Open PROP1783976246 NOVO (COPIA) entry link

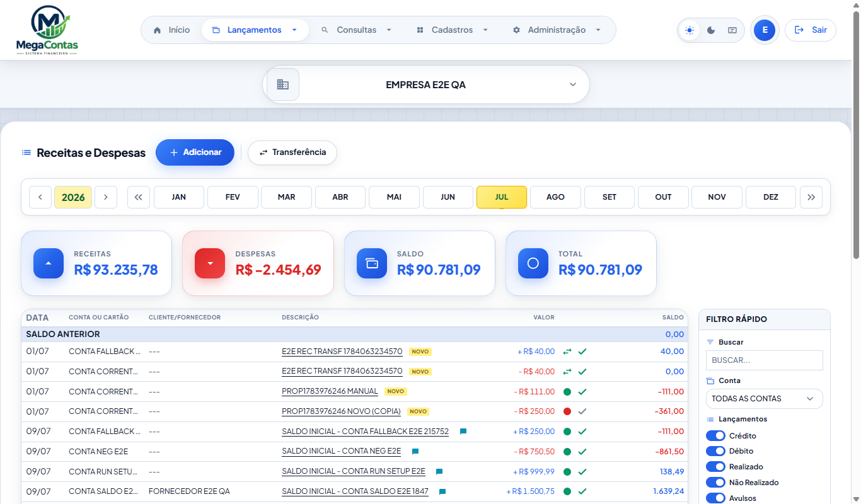click(342, 411)
